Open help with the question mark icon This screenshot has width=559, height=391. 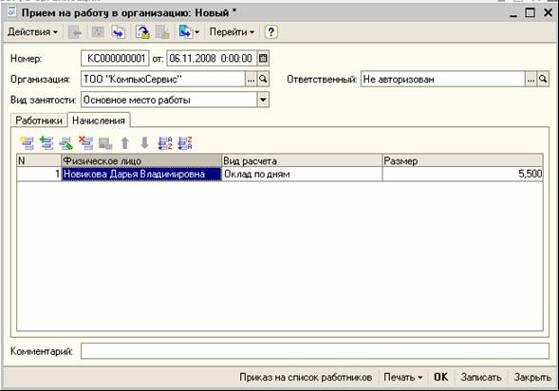coord(271,32)
